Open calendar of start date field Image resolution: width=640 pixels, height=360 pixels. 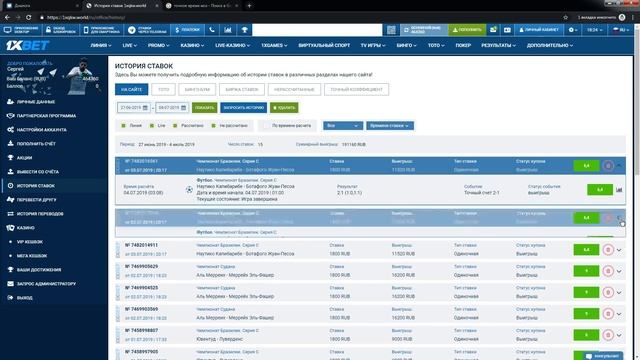[x=145, y=108]
